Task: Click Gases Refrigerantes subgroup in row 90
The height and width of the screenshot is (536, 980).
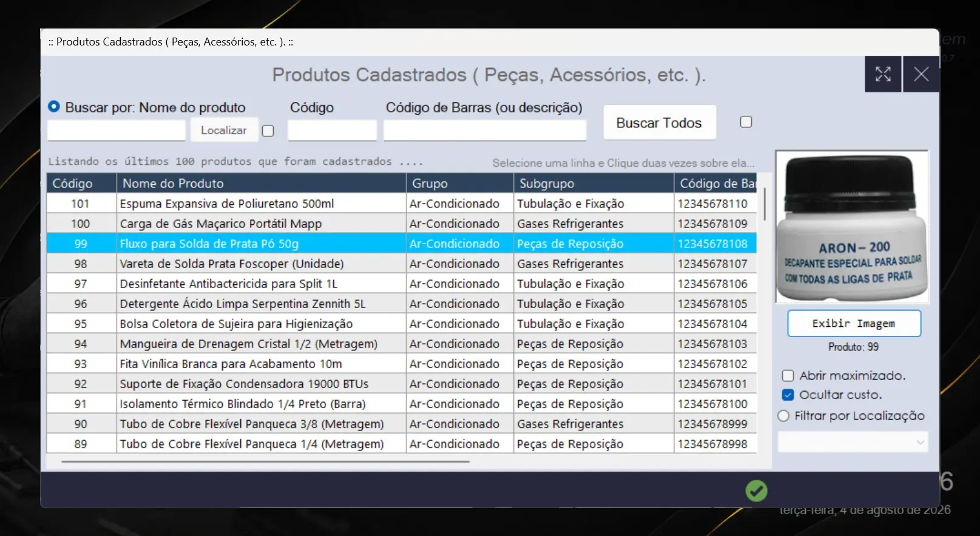Action: click(593, 423)
